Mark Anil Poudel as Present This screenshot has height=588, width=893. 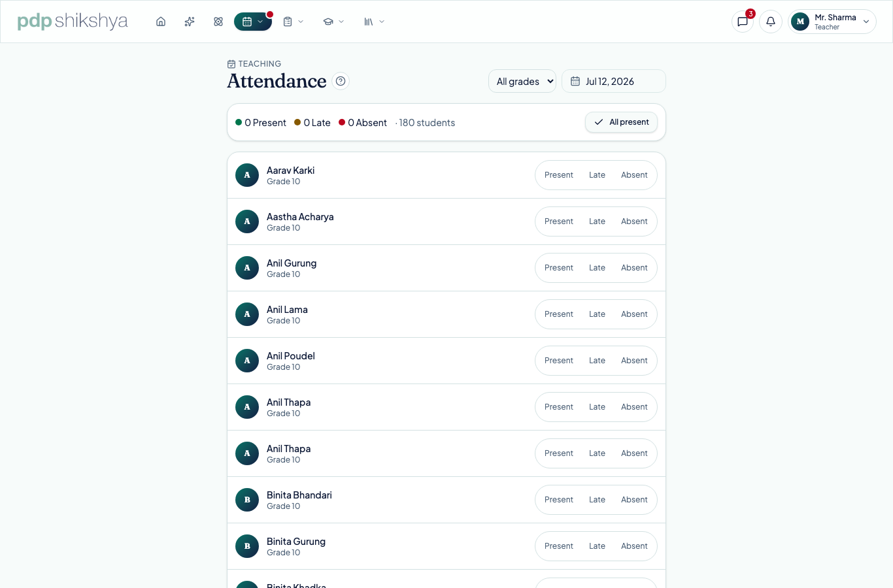tap(559, 361)
